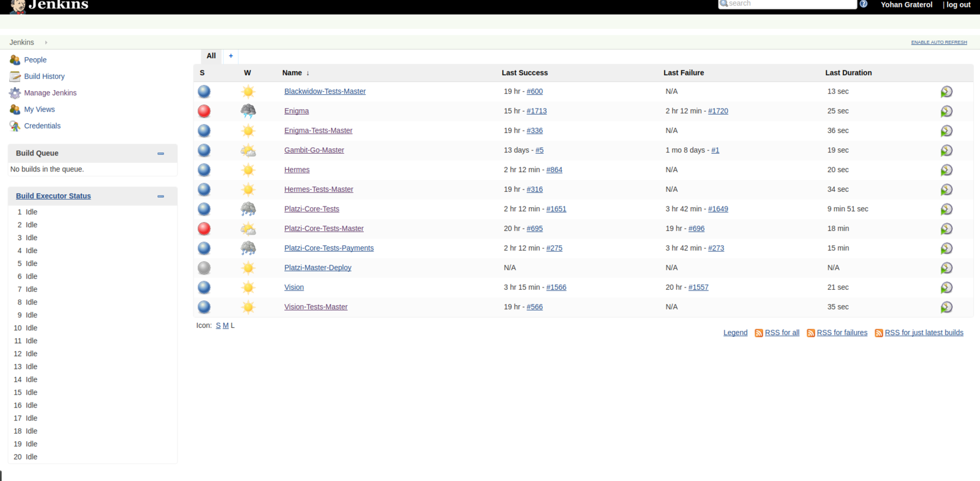Focus the Jenkins search box
Screen dimensions: 980x481
click(788, 4)
